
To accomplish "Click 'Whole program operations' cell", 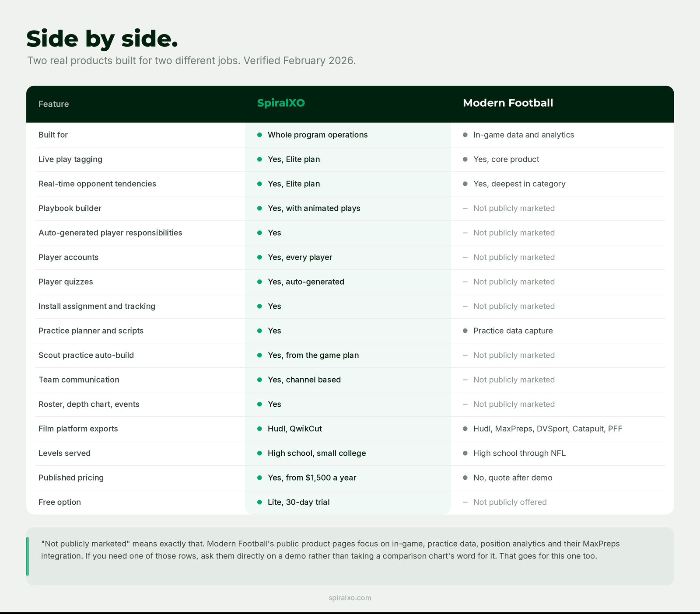I will pos(318,135).
